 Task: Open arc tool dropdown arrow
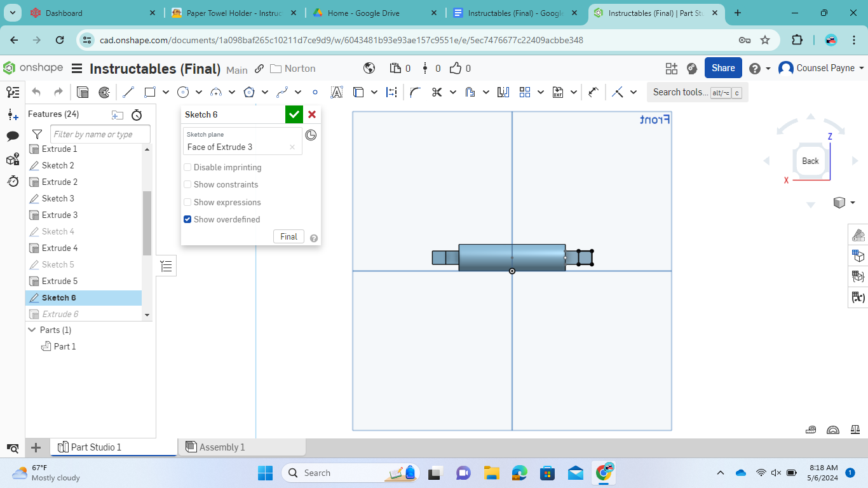click(232, 92)
